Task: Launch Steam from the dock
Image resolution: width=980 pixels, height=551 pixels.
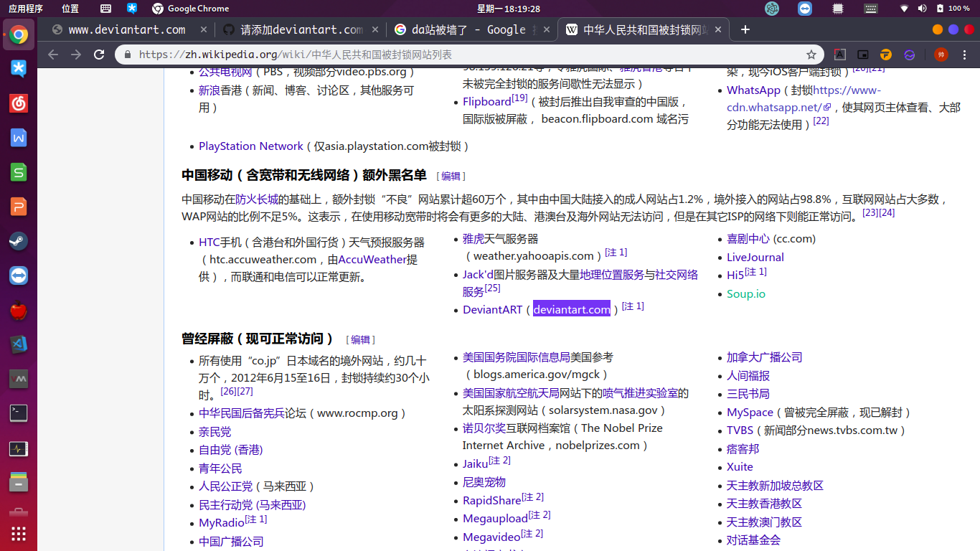Action: pos(18,241)
